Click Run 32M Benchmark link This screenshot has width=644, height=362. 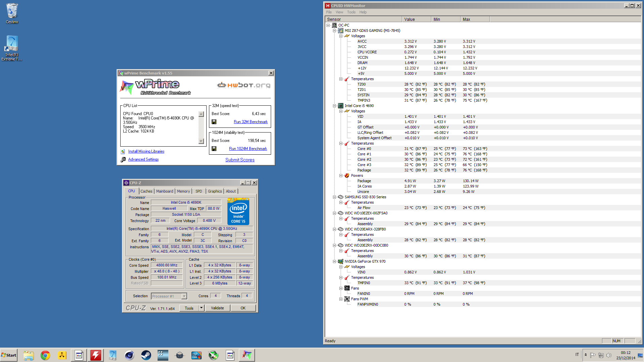tap(251, 122)
